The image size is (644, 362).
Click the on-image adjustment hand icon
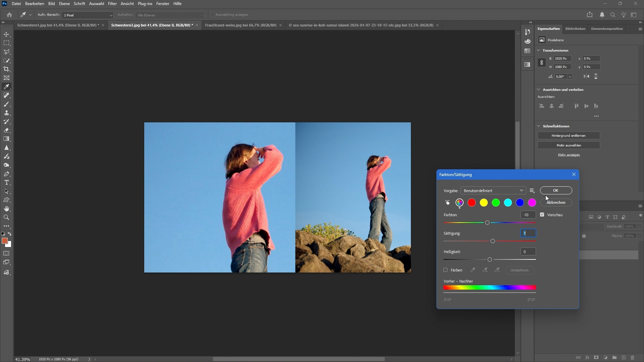point(447,202)
